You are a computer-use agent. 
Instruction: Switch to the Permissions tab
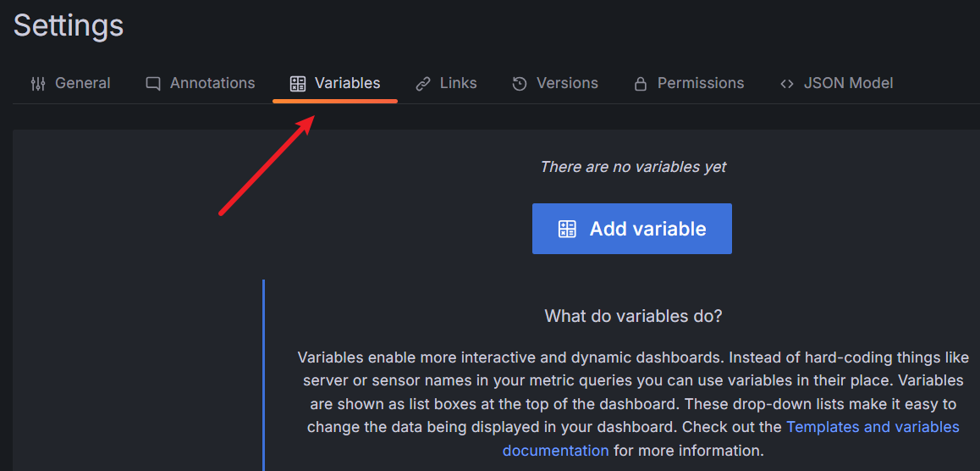pyautogui.click(x=701, y=83)
